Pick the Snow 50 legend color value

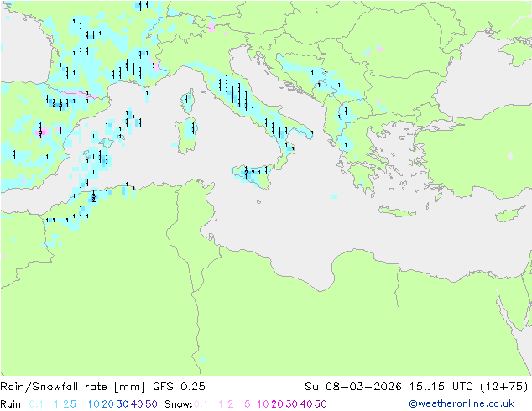pyautogui.click(x=321, y=404)
